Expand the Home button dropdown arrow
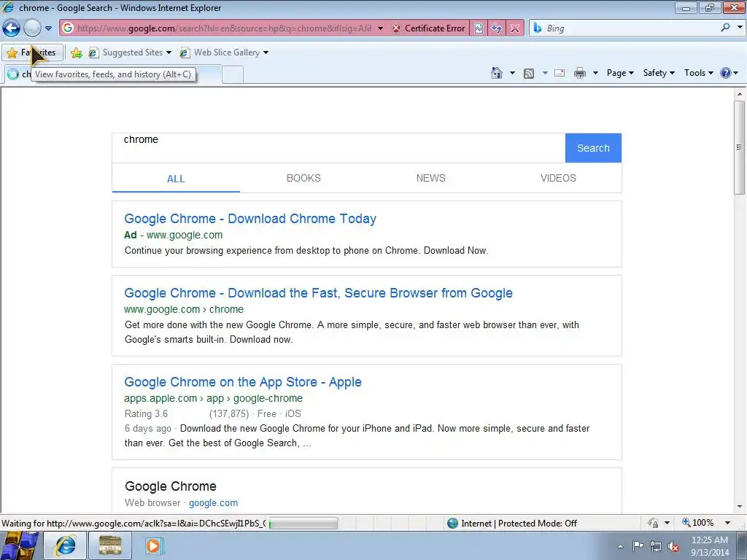Image resolution: width=747 pixels, height=560 pixels. 512,73
